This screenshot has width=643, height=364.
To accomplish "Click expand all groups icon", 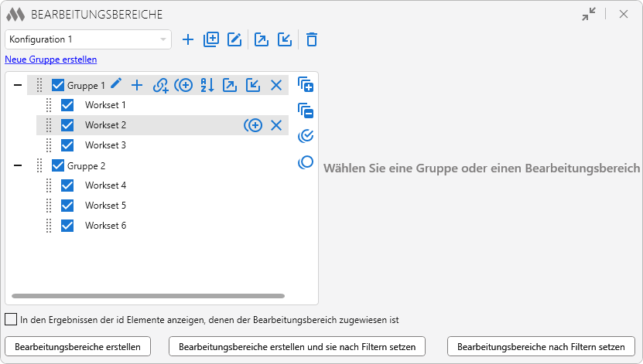I will (x=306, y=85).
